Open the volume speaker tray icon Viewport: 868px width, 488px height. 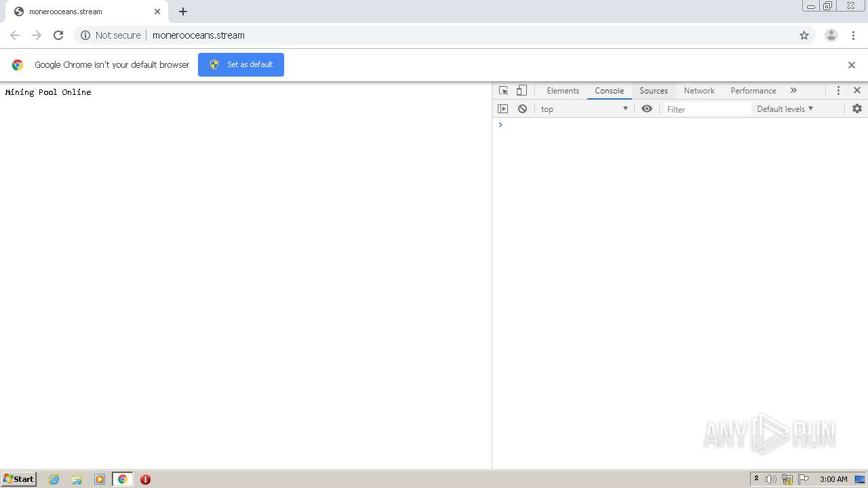tap(771, 479)
